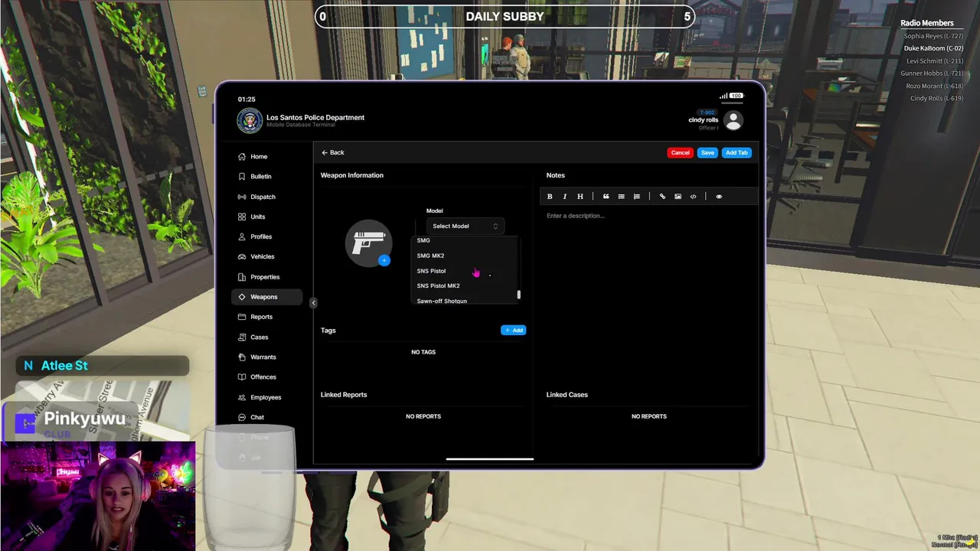Image resolution: width=980 pixels, height=551 pixels.
Task: Click the Employees people icon
Action: (242, 397)
